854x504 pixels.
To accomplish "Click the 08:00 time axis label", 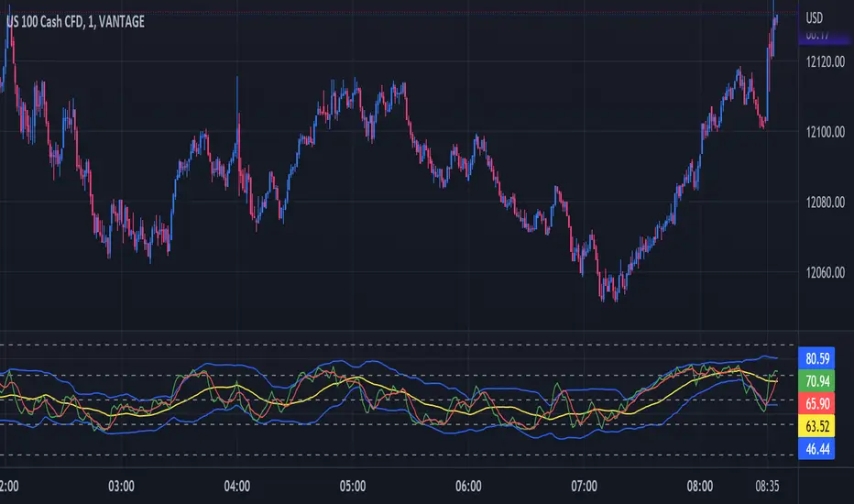I will [700, 486].
